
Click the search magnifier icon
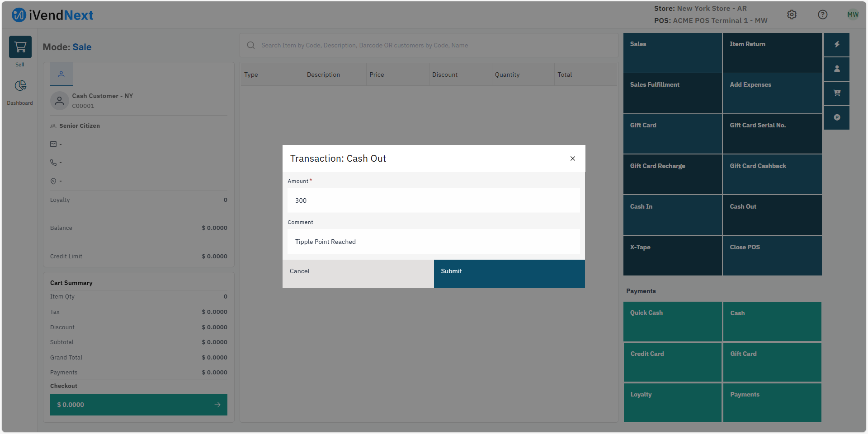pos(251,45)
